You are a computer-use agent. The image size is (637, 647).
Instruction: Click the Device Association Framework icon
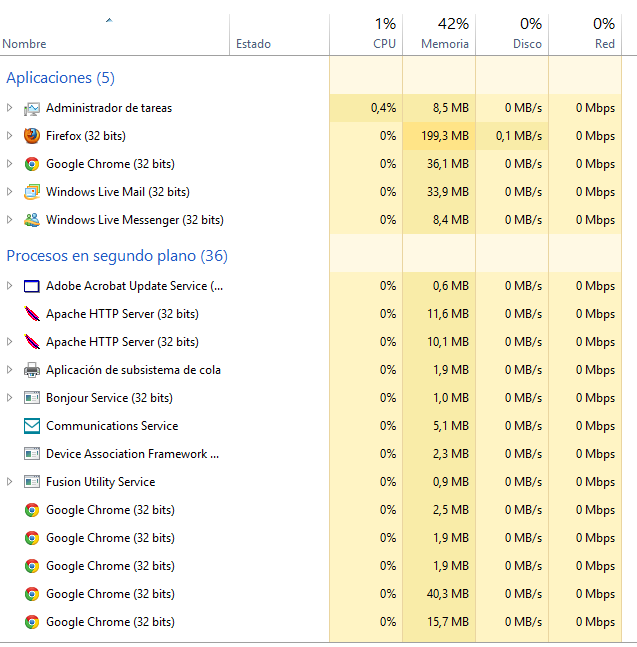pyautogui.click(x=32, y=454)
